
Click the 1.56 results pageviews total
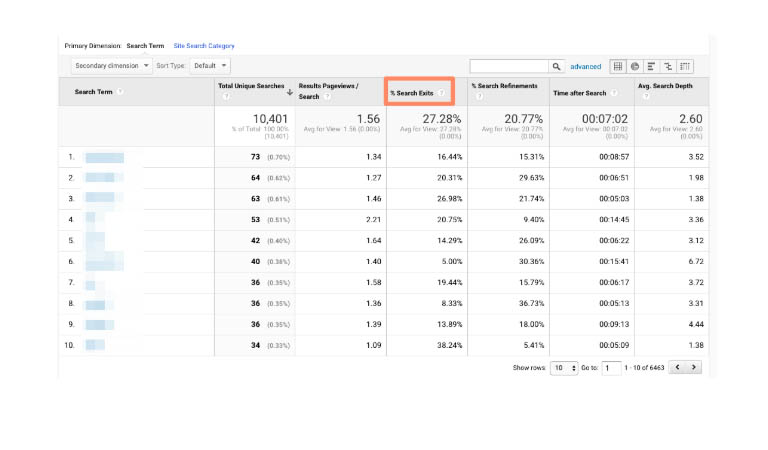point(368,119)
